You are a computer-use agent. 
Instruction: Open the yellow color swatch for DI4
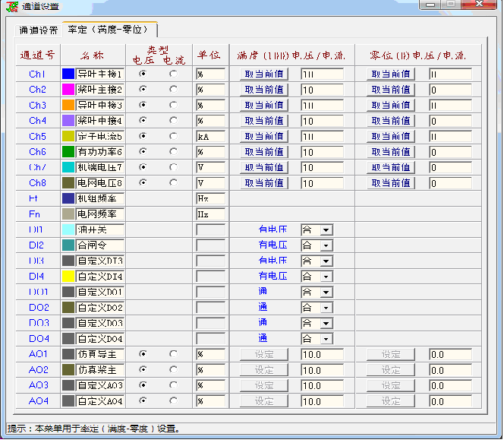[x=68, y=277]
